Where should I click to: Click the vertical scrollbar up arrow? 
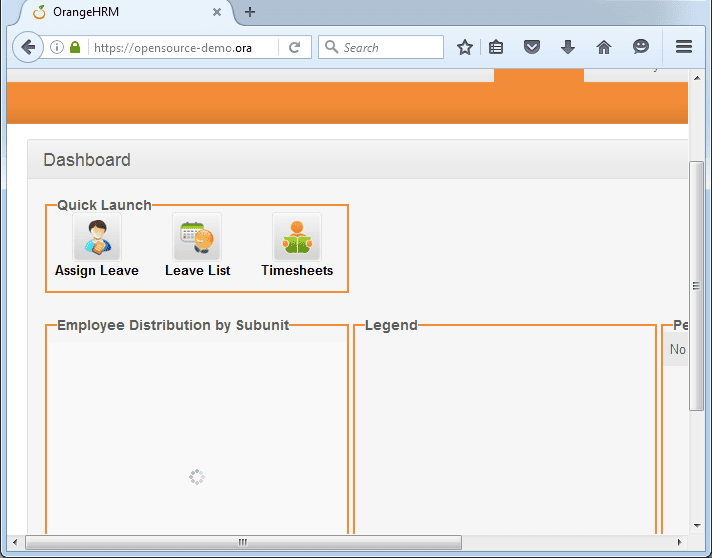point(697,78)
